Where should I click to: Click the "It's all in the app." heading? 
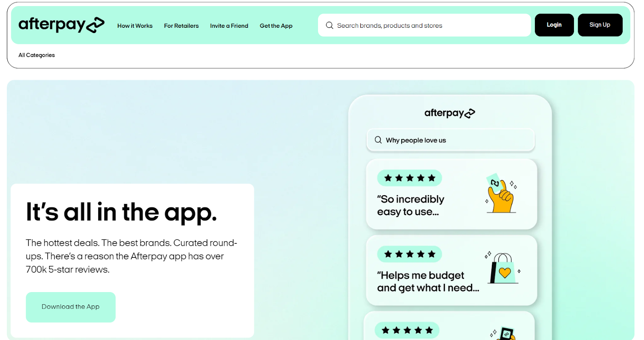tap(122, 212)
